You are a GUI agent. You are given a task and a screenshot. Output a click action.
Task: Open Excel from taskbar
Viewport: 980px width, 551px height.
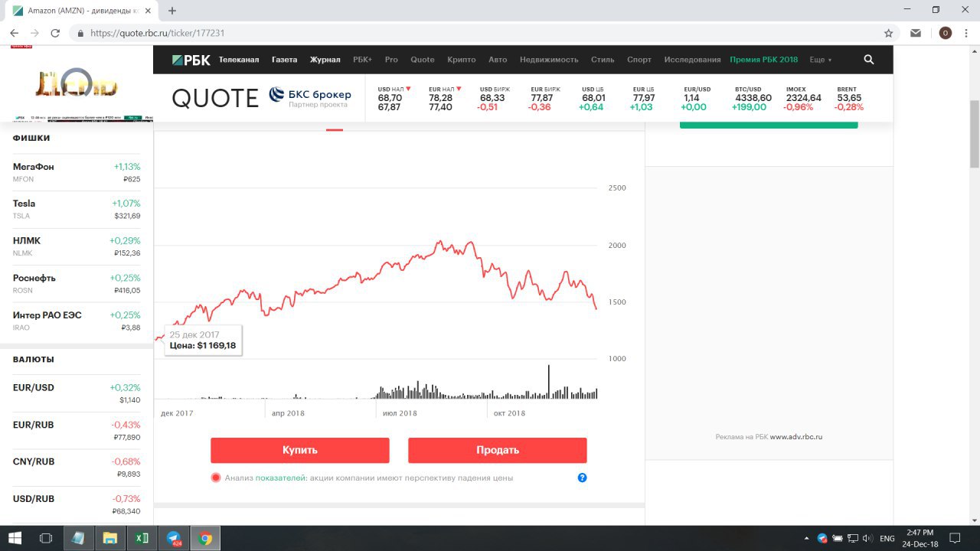142,538
